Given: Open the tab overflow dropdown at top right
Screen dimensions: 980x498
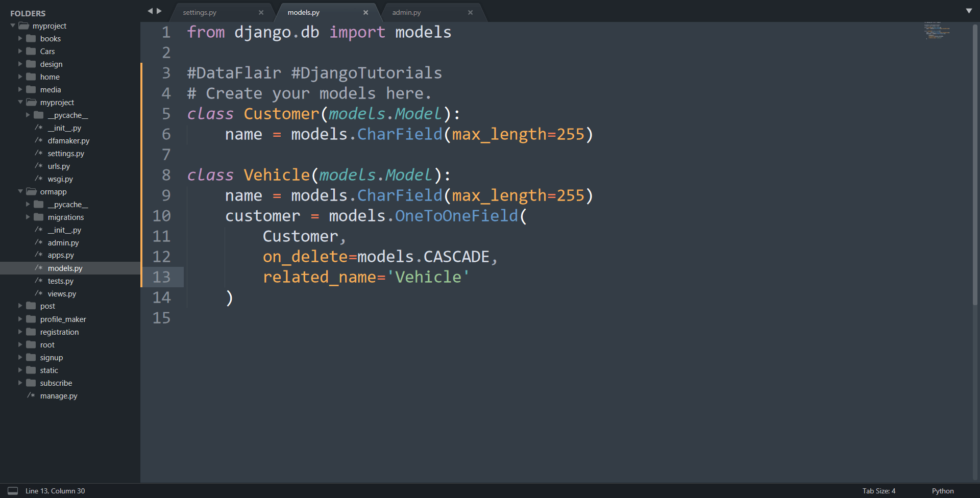Looking at the screenshot, I should tap(969, 10).
